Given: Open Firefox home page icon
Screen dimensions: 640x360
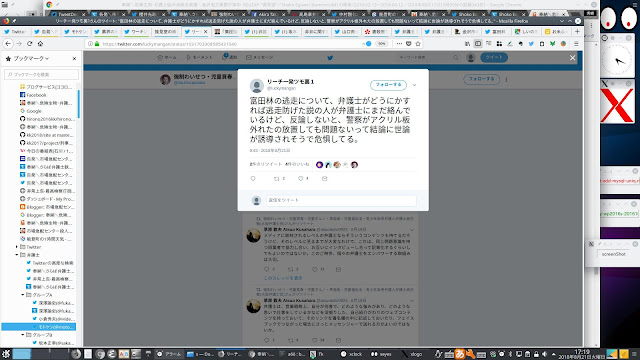Looking at the screenshot, I should click(x=40, y=44).
